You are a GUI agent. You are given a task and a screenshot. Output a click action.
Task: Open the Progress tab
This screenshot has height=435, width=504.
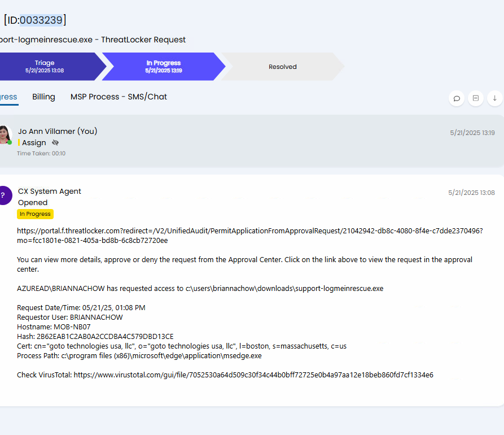pyautogui.click(x=8, y=97)
